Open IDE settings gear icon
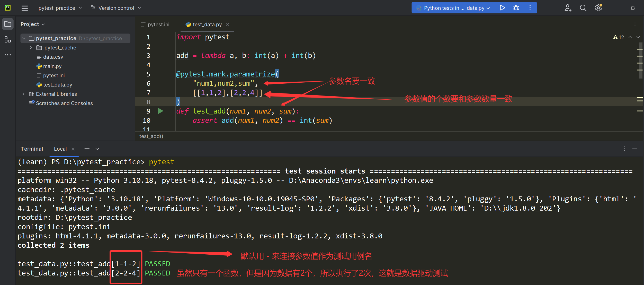The height and width of the screenshot is (285, 644). 598,8
